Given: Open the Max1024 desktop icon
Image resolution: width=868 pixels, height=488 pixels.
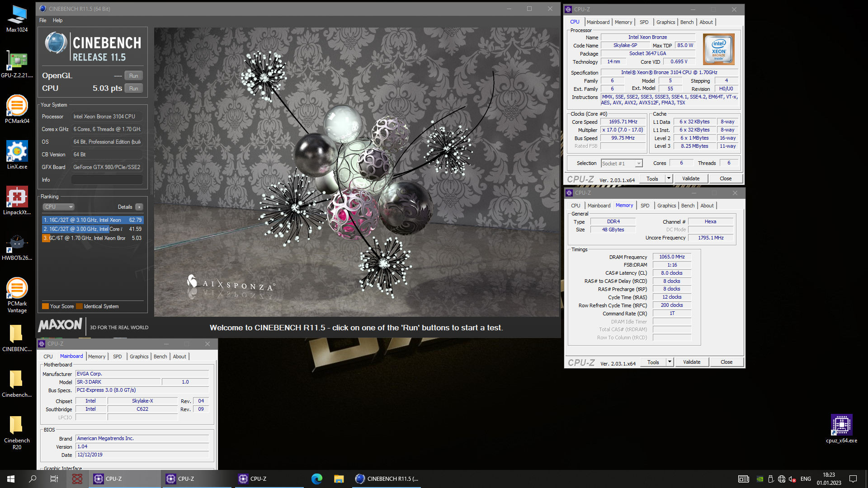Looking at the screenshot, I should 17,19.
